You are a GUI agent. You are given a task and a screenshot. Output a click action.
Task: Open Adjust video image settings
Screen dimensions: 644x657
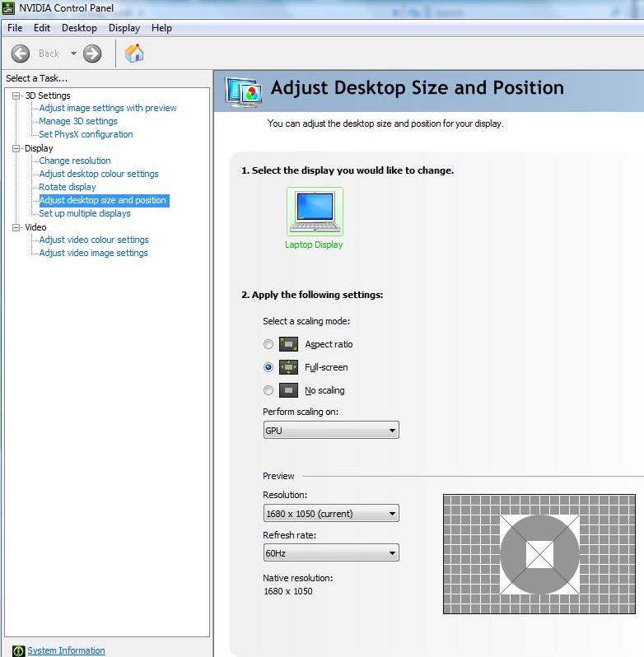[93, 253]
